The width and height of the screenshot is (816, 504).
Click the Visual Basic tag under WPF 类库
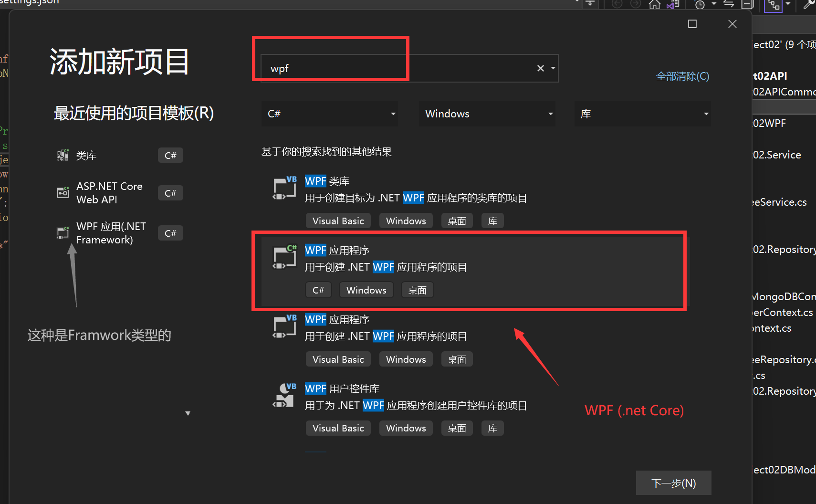coord(338,221)
